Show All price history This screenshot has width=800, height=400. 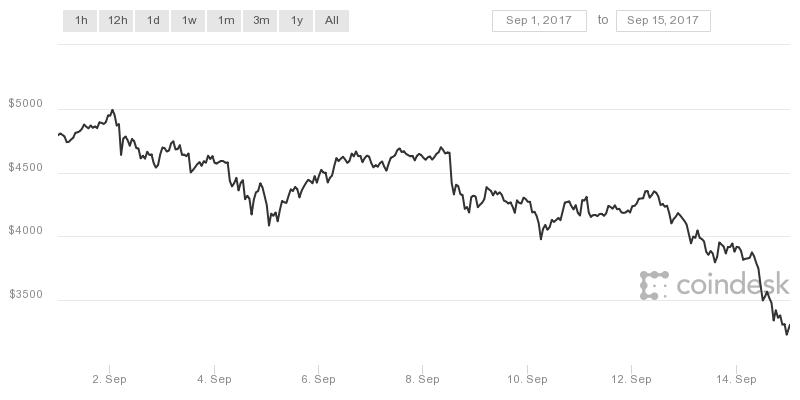coord(332,21)
